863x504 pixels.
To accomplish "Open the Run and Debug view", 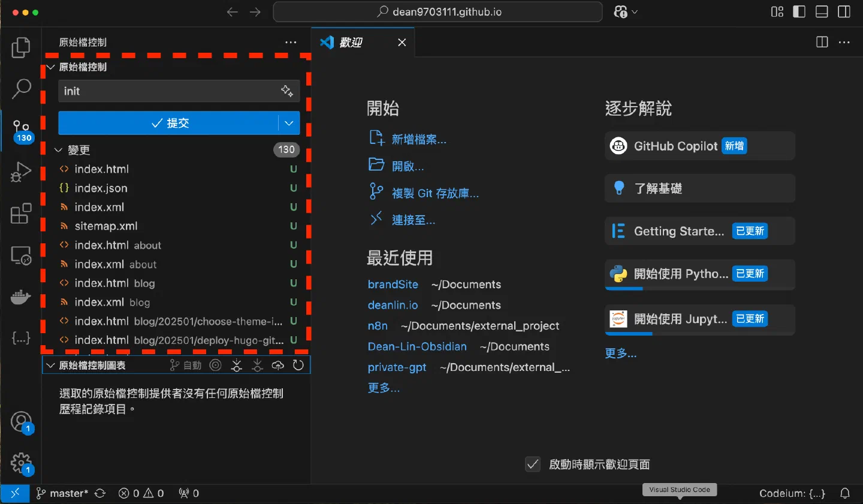I will pyautogui.click(x=21, y=172).
